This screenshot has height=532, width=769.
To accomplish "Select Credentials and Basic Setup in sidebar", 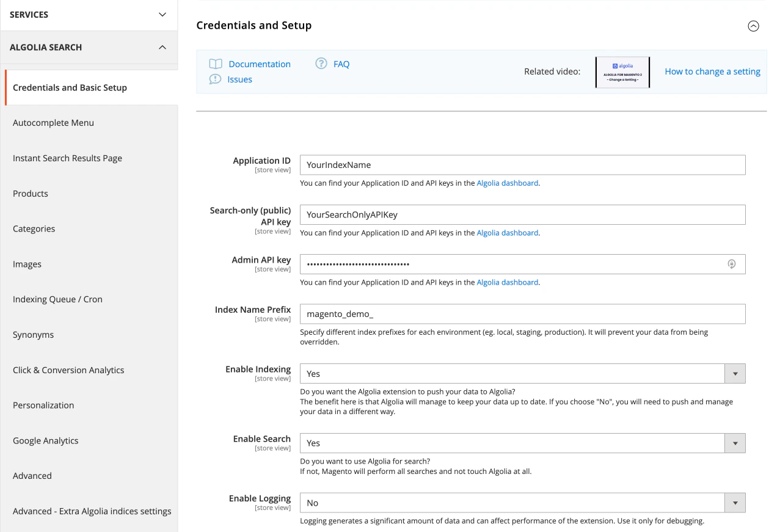I will [x=70, y=87].
